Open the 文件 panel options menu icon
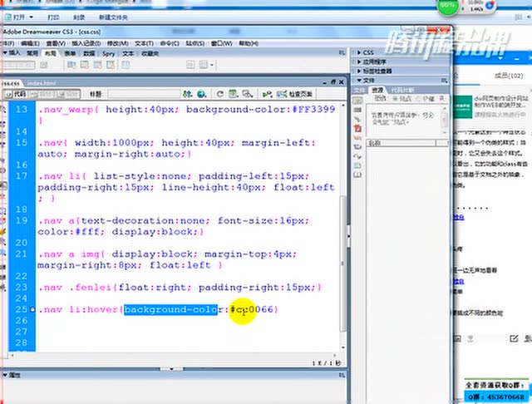Screen dimensions: 532x404 [444, 81]
